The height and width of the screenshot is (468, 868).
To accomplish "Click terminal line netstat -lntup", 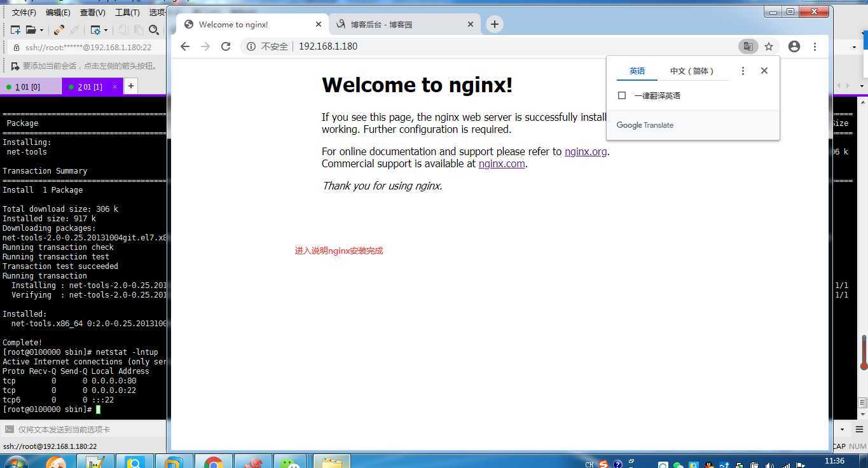I will (127, 352).
